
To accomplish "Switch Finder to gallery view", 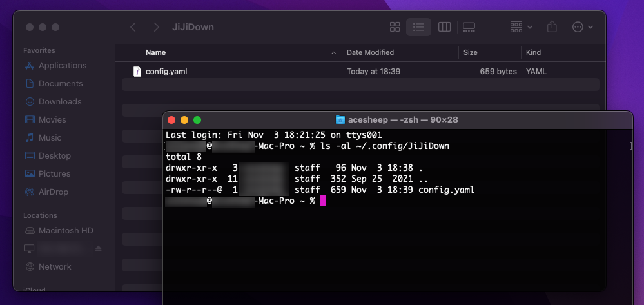I will [469, 27].
